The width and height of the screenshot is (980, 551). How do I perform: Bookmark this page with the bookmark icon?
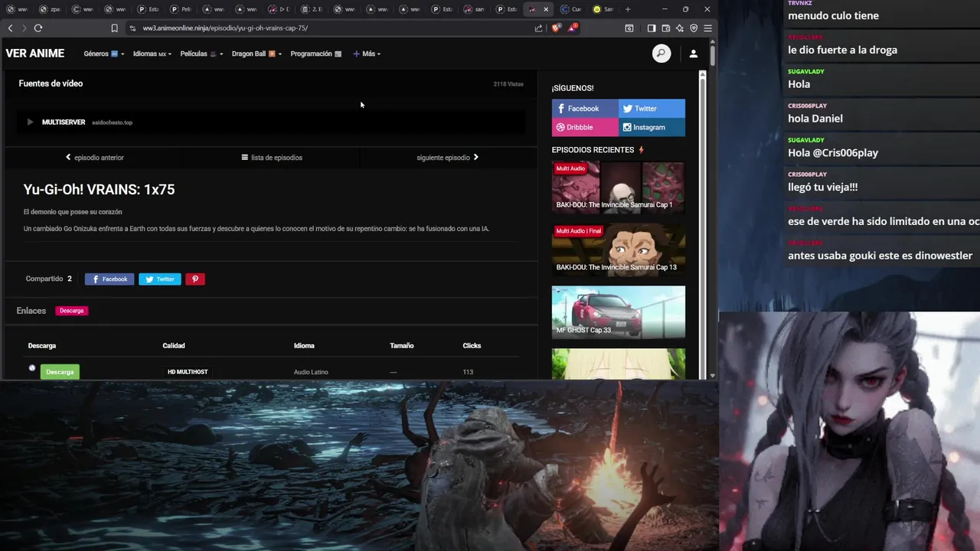coord(114,28)
